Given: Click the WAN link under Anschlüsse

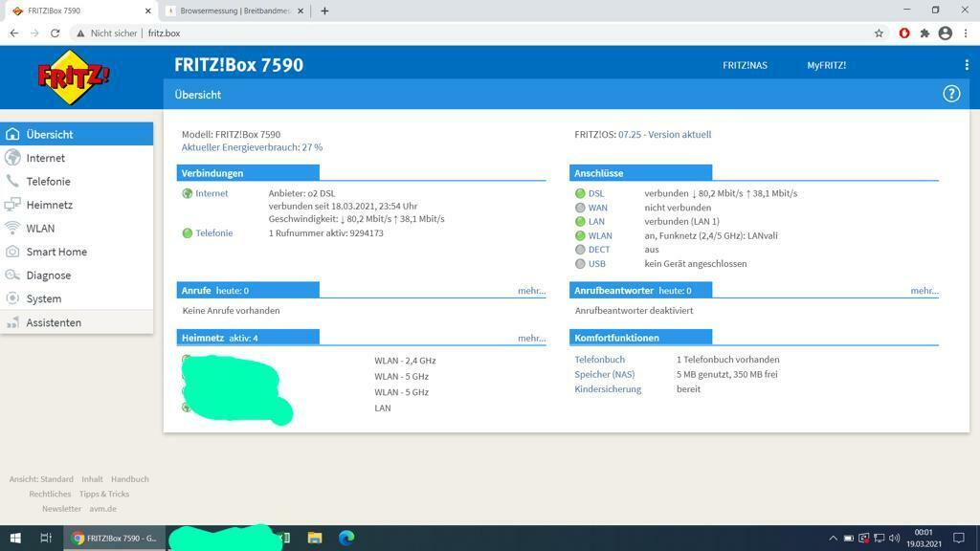Looking at the screenshot, I should point(597,208).
